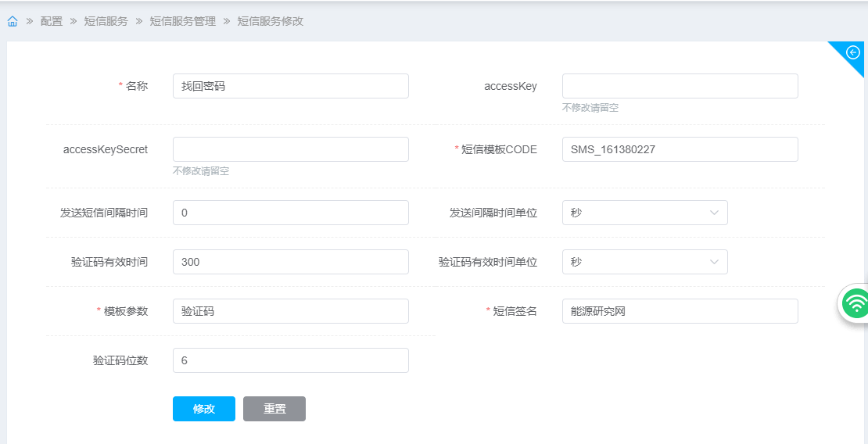Select the 短信服务修改 breadcrumb item
The width and height of the screenshot is (868, 444).
pos(270,22)
